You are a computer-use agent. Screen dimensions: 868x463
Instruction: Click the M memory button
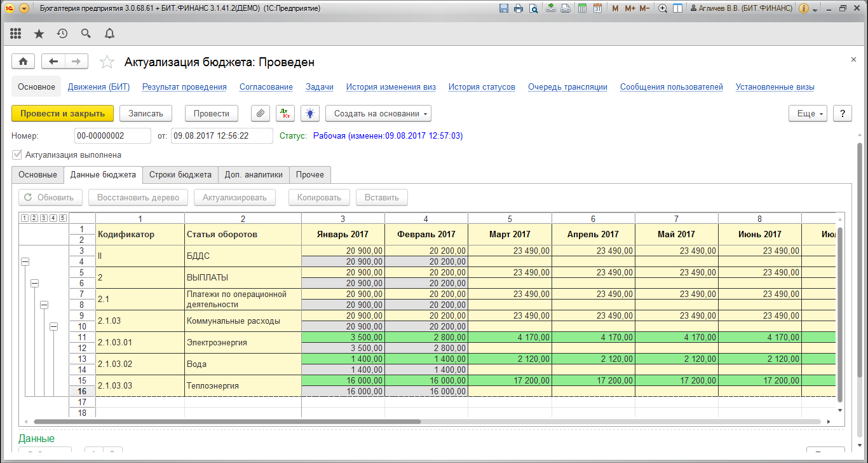[x=615, y=8]
